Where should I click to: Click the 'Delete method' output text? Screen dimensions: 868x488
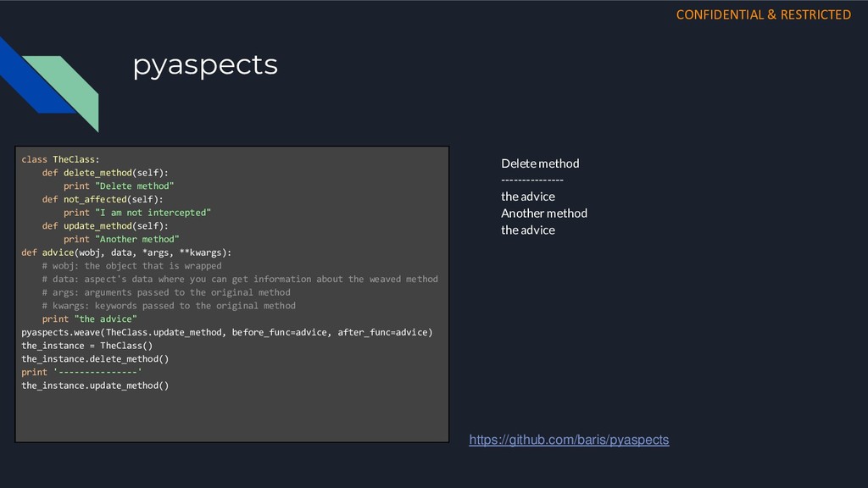tap(540, 164)
